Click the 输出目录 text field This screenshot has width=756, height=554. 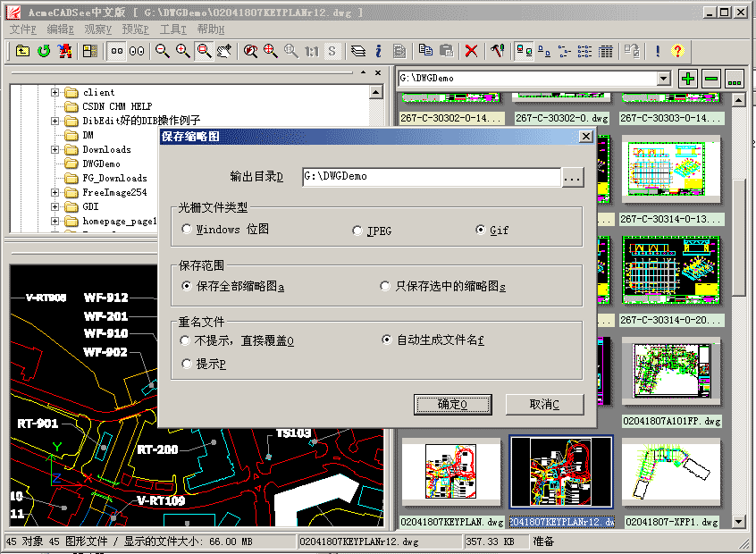432,177
